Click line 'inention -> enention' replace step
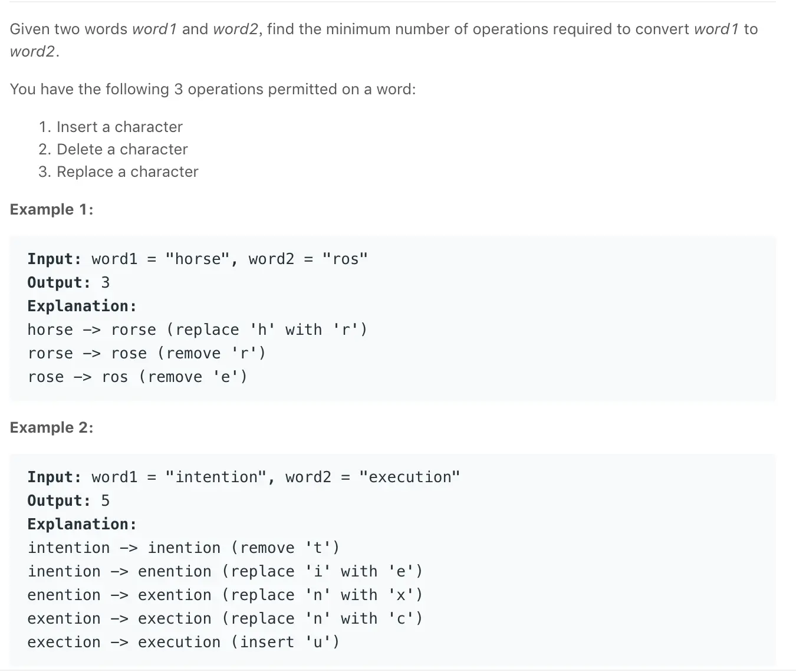This screenshot has width=796, height=672. point(225,571)
